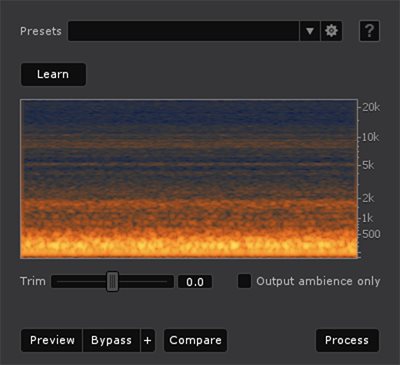Open the preset settings gear menu
400x365 pixels.
[331, 31]
